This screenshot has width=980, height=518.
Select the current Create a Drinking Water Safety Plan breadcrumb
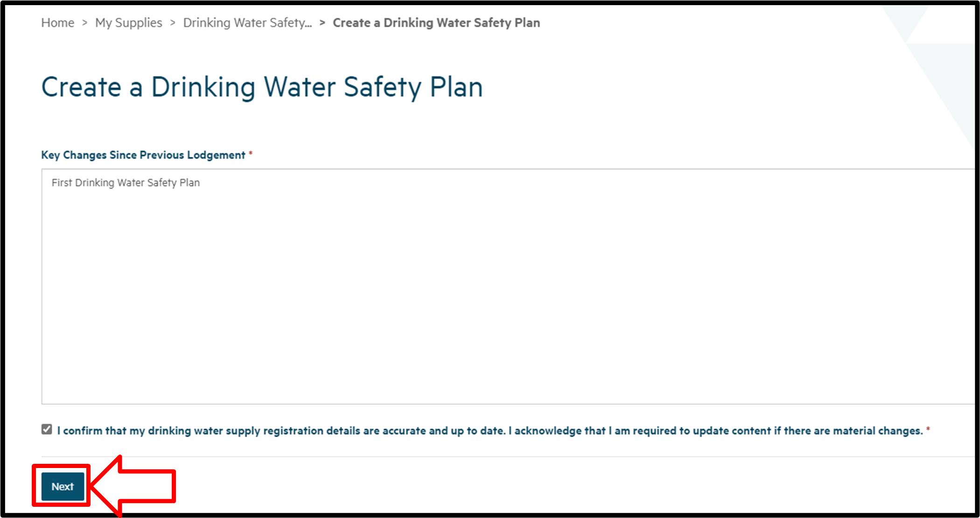436,23
